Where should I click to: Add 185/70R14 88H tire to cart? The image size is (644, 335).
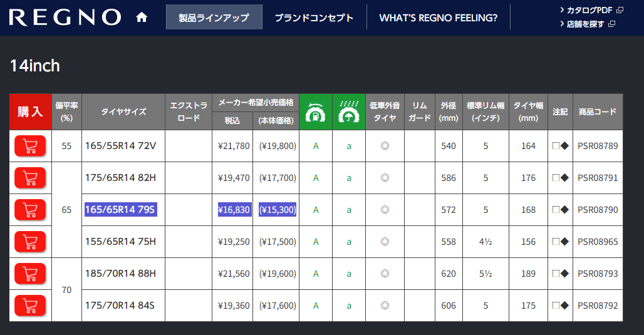coord(30,274)
